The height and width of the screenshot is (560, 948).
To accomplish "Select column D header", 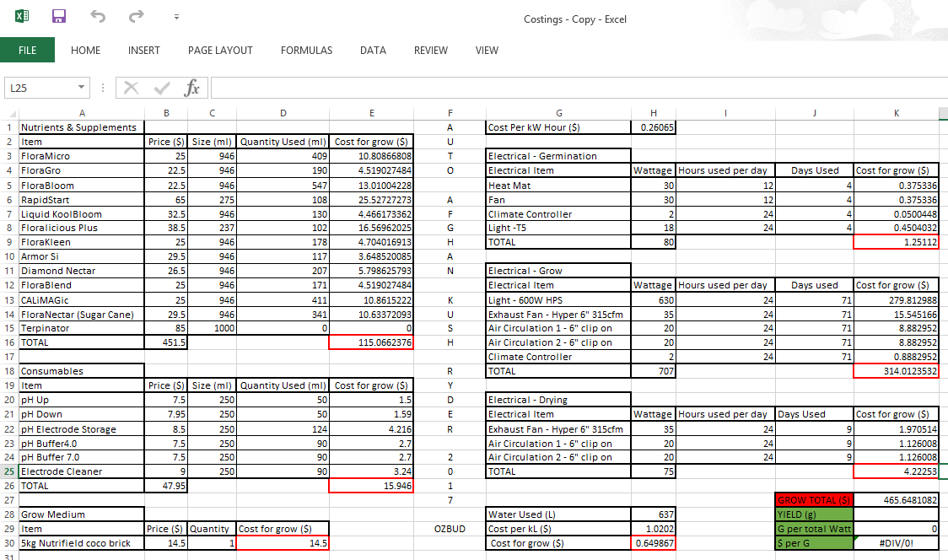I will coord(283,113).
